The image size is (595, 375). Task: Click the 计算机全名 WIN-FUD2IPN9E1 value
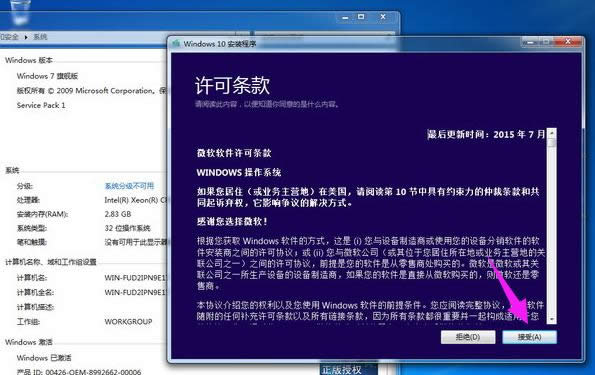pyautogui.click(x=135, y=292)
